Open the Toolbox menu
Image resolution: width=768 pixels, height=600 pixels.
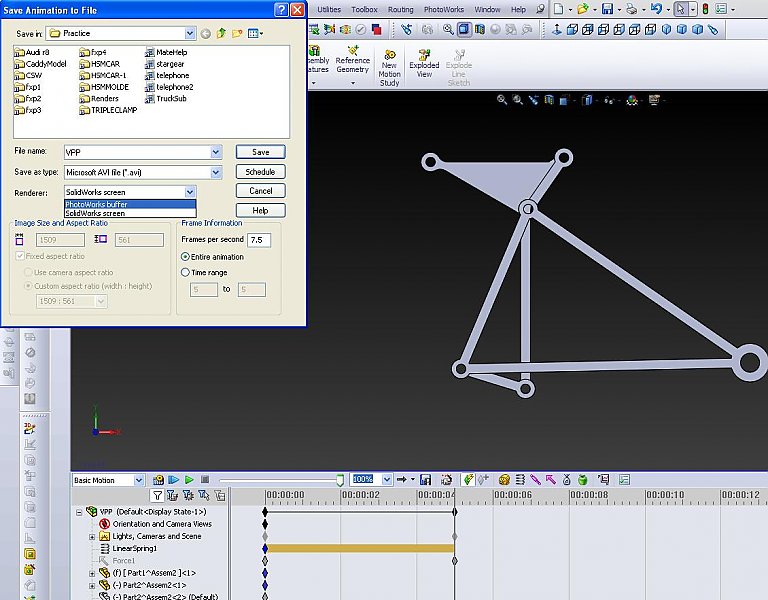[364, 9]
